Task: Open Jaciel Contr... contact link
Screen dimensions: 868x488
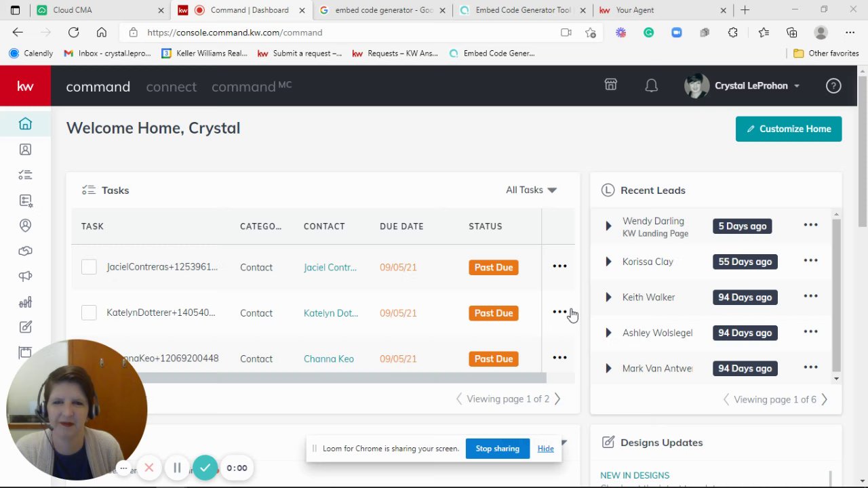Action: [x=330, y=267]
